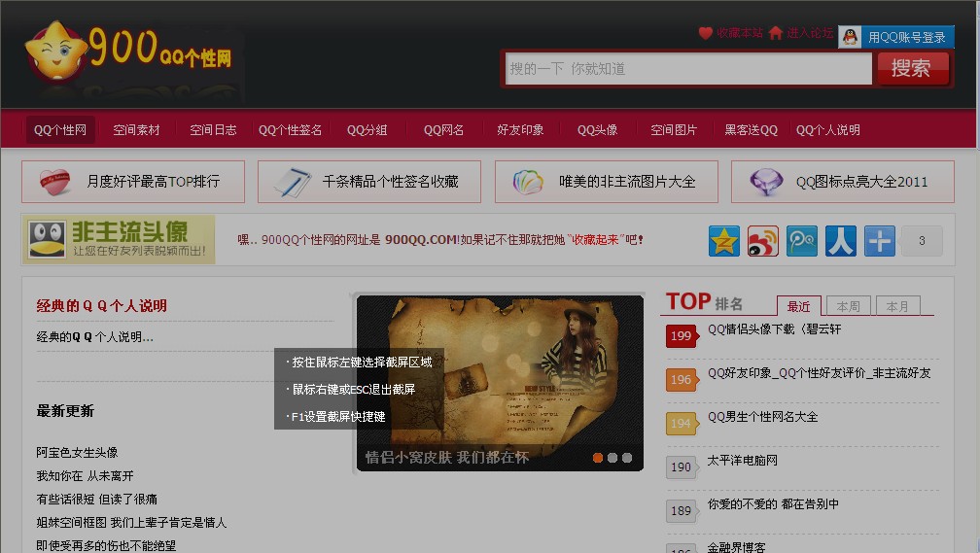This screenshot has width=980, height=553.
Task: Open the QQ个性网 nav tab
Action: click(x=60, y=130)
